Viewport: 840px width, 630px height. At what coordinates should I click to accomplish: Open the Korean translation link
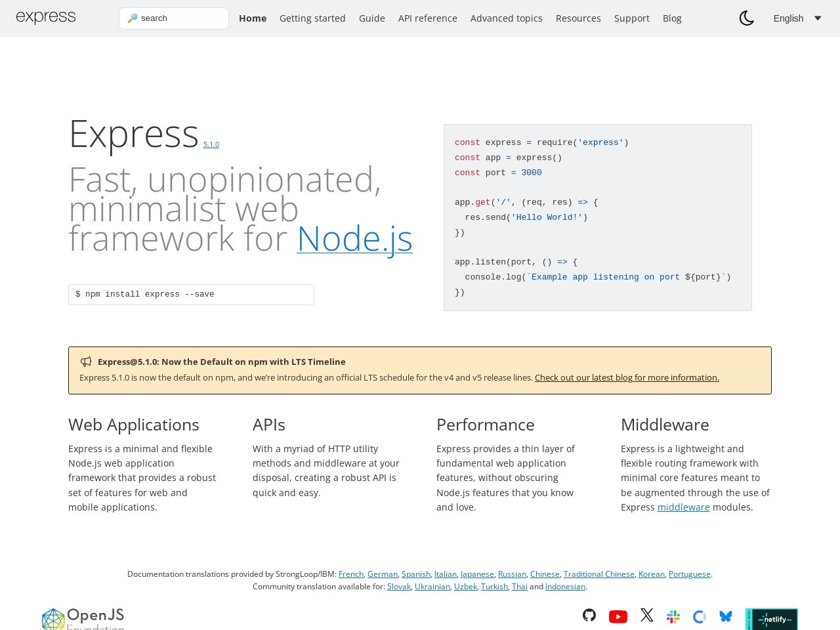[x=652, y=574]
